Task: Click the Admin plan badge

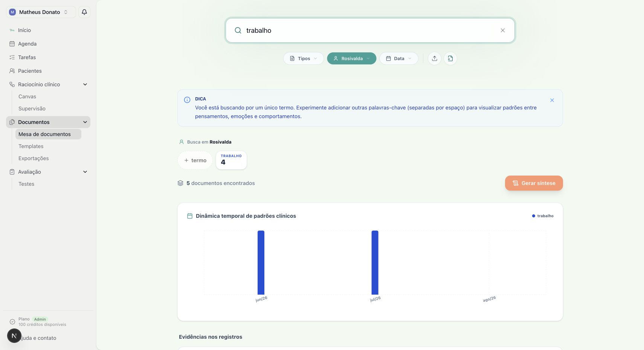Action: (x=40, y=319)
